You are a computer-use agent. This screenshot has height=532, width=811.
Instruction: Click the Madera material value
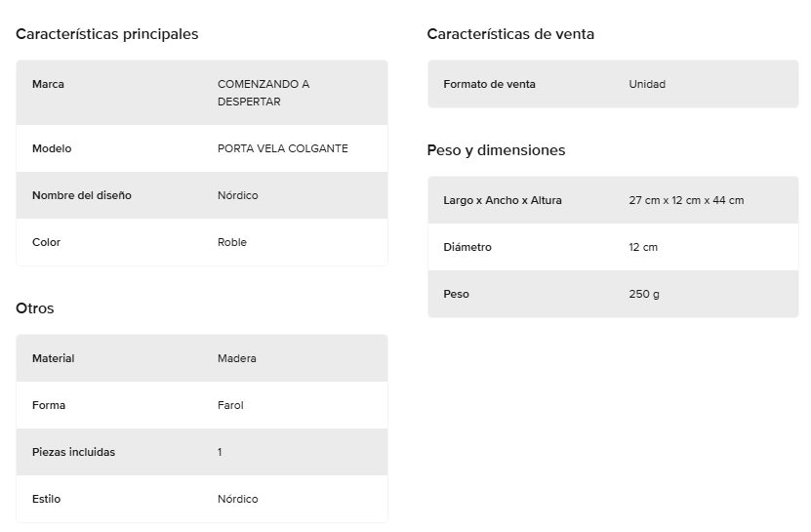click(236, 358)
